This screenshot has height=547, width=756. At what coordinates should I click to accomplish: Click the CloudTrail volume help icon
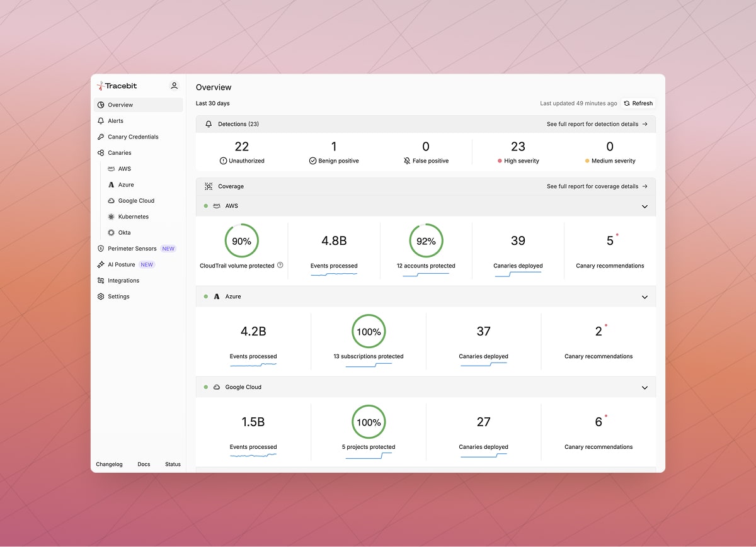280,265
